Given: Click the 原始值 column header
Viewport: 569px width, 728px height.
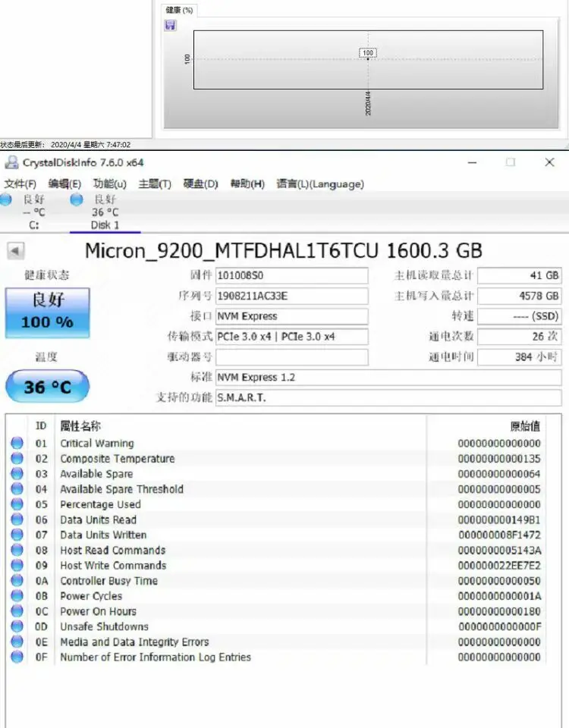Looking at the screenshot, I should [x=525, y=425].
